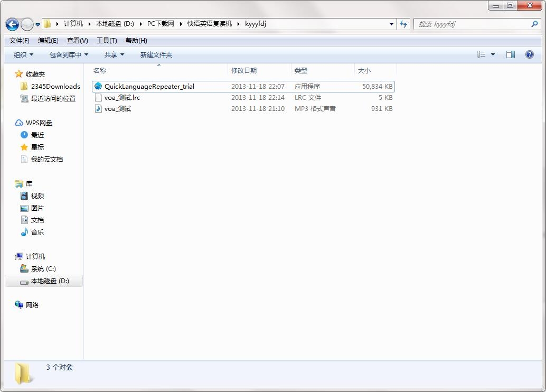Select 库 libraries icon in sidebar
The image size is (546, 392).
coord(19,183)
